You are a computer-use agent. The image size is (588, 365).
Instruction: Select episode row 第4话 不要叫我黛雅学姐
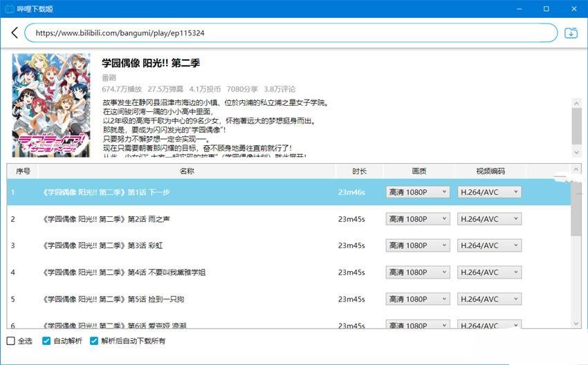pyautogui.click(x=288, y=272)
